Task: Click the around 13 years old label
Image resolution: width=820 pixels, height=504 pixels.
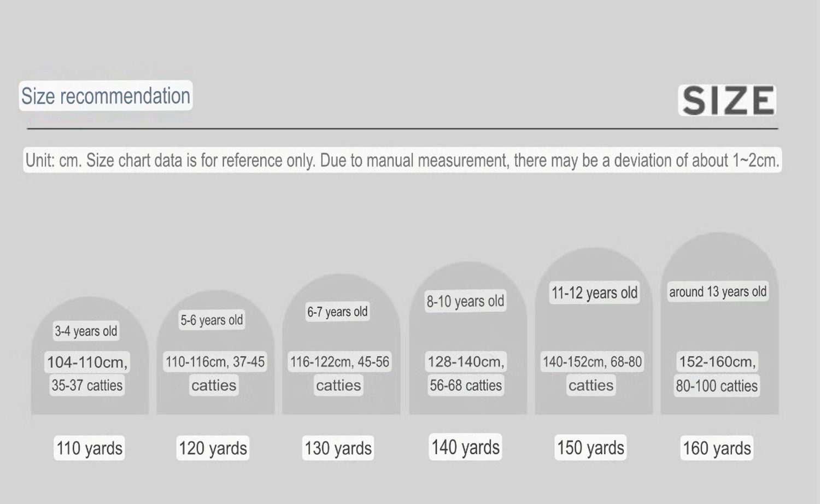Action: 718,291
